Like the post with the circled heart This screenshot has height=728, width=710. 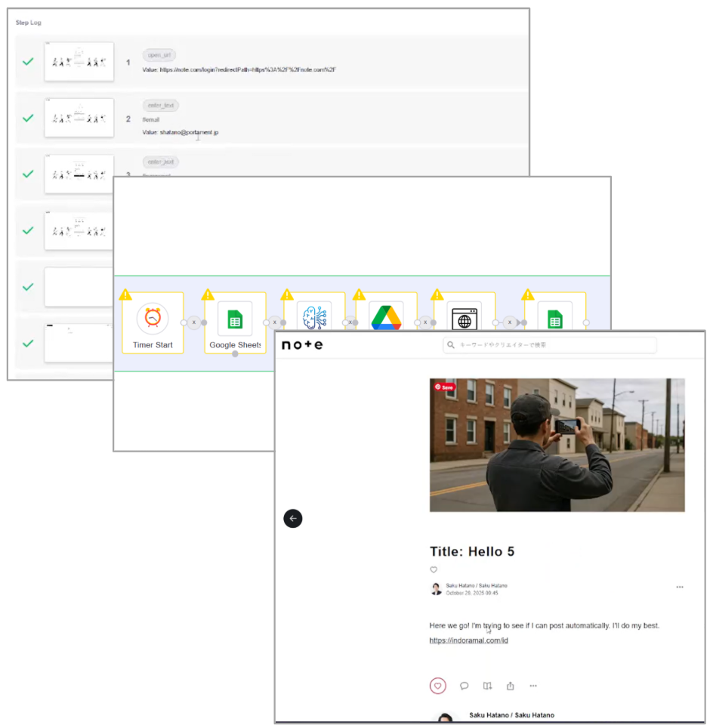coord(437,686)
